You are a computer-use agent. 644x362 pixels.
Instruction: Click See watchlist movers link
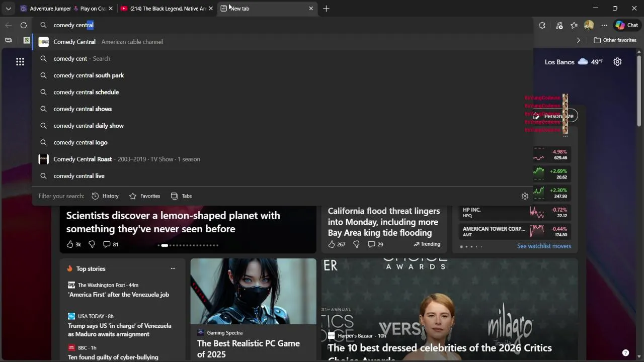tap(544, 246)
